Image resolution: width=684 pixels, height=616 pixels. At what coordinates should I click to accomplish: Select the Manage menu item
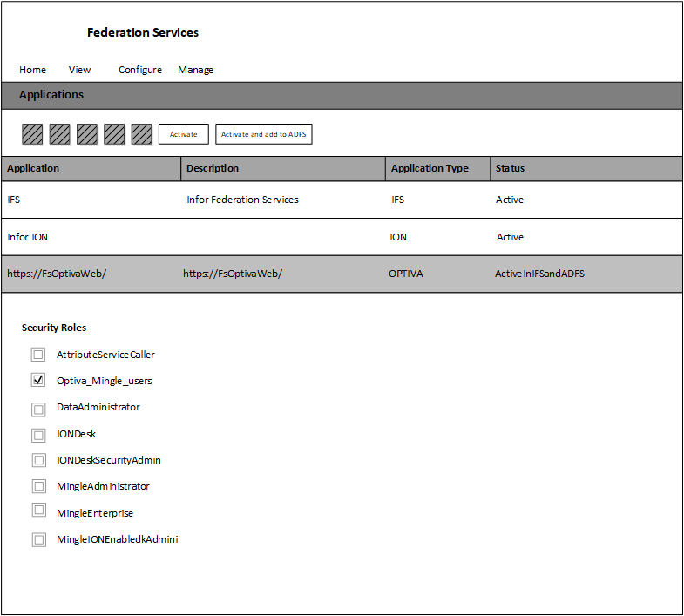(195, 70)
